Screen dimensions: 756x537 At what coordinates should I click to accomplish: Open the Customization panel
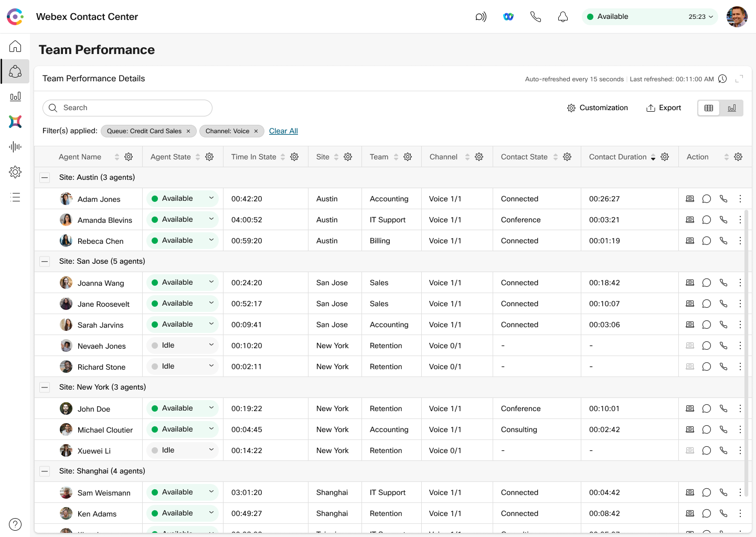pos(598,108)
